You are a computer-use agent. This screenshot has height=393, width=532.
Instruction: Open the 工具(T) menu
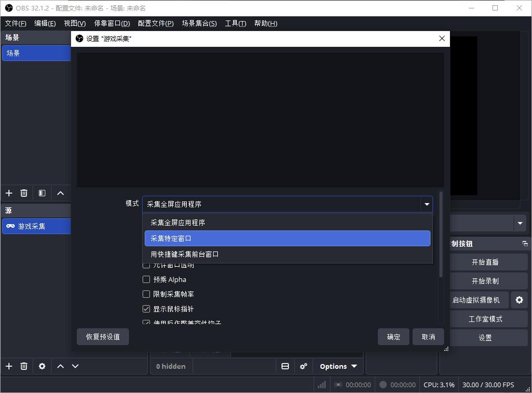tap(235, 23)
